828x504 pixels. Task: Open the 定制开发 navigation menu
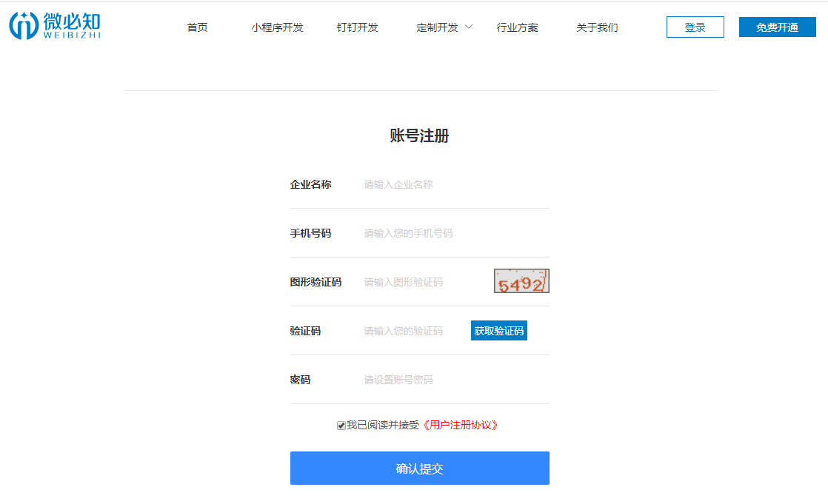tap(437, 27)
